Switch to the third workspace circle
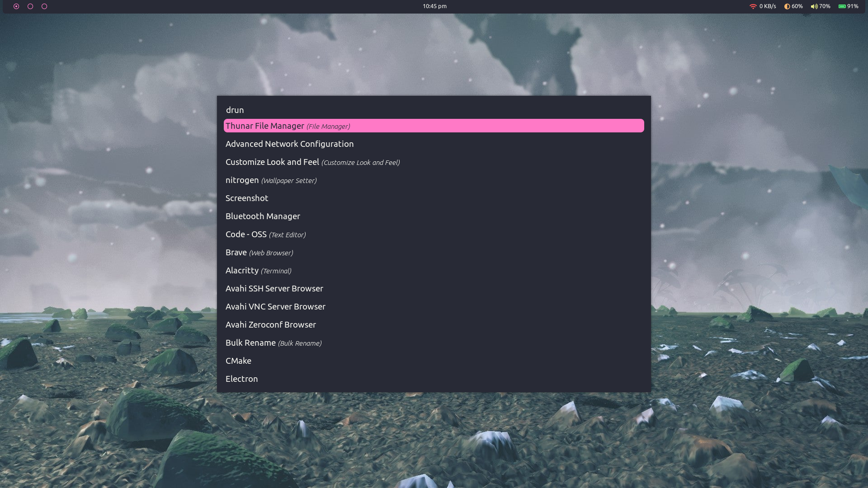The width and height of the screenshot is (868, 488). (44, 6)
